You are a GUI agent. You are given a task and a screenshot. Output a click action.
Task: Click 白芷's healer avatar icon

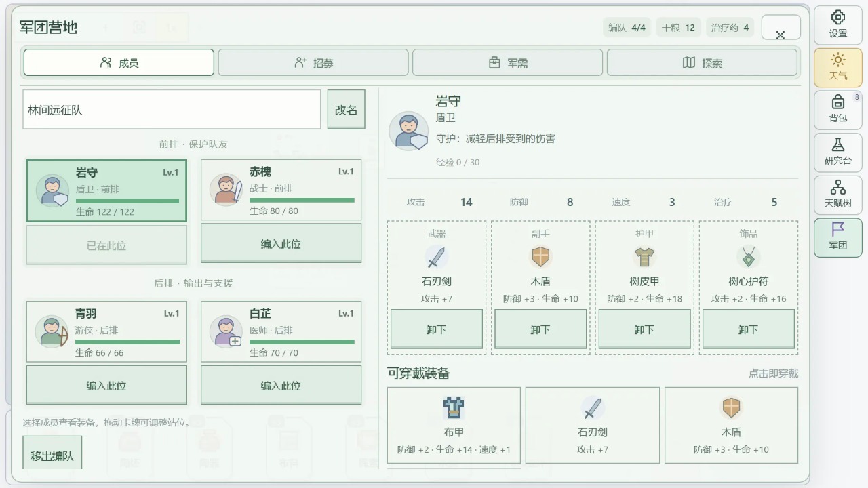coord(226,331)
